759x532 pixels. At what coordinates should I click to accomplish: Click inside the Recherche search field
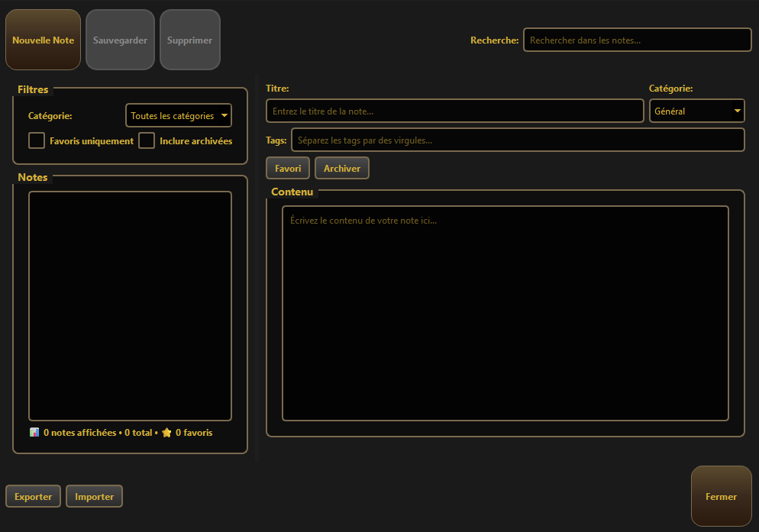click(637, 40)
